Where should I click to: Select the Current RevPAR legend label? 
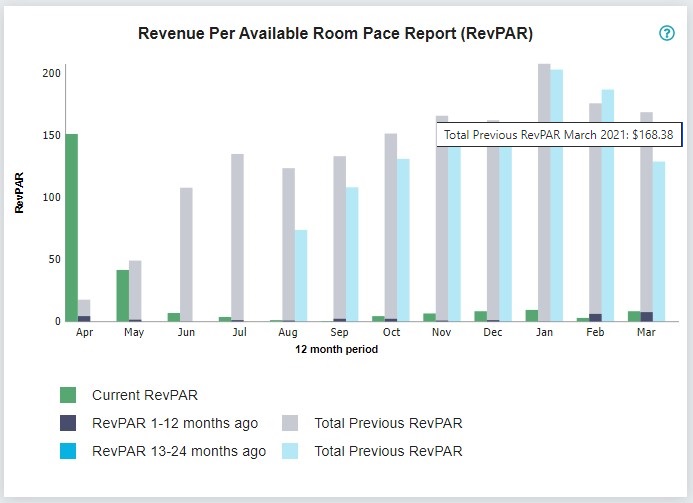(145, 395)
